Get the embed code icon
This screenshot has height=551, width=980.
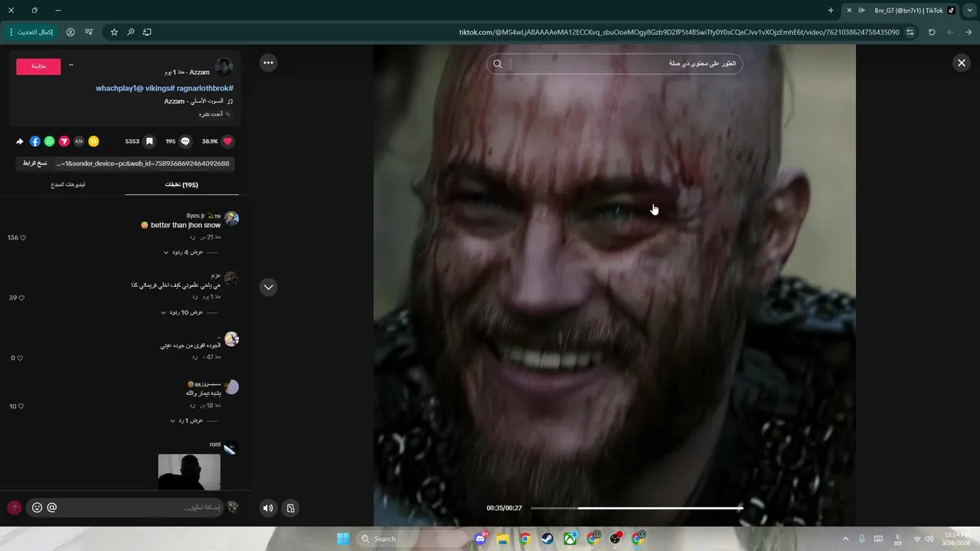coord(79,142)
